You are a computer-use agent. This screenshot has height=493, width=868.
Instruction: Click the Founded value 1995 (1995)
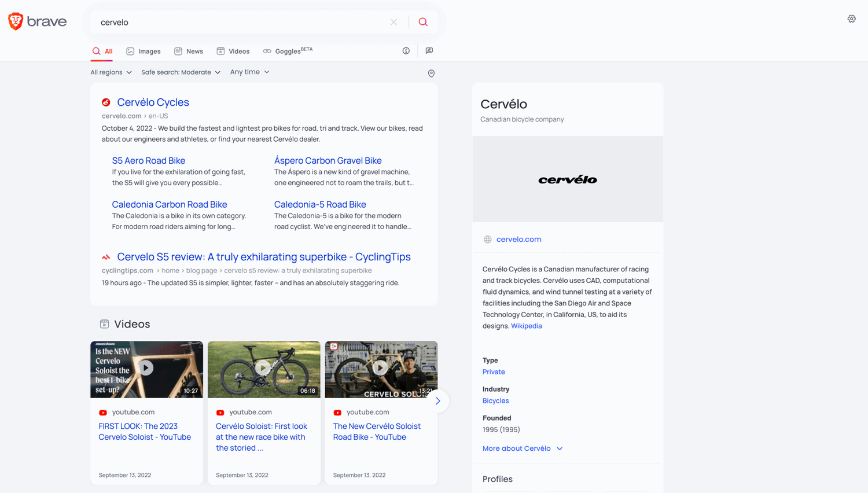coord(501,430)
